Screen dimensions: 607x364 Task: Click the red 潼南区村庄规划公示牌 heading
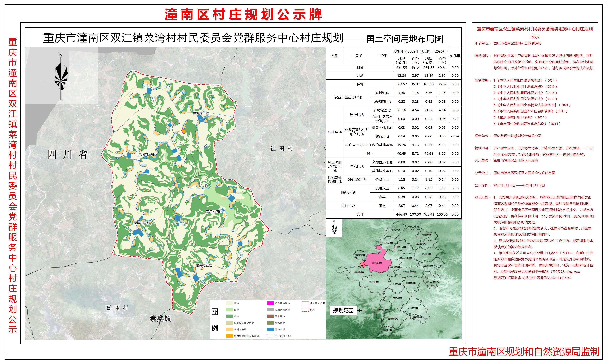[243, 14]
